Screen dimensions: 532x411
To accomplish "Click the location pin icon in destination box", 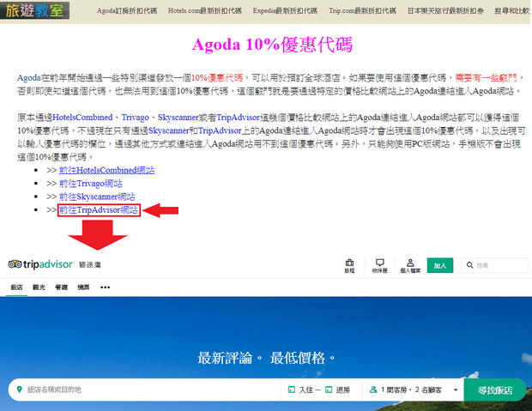I will (x=20, y=390).
